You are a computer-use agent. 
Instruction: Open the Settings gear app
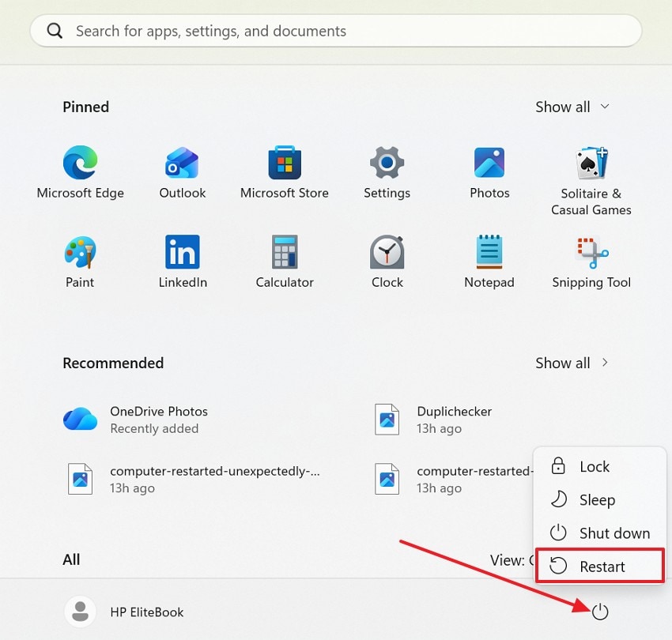(387, 172)
